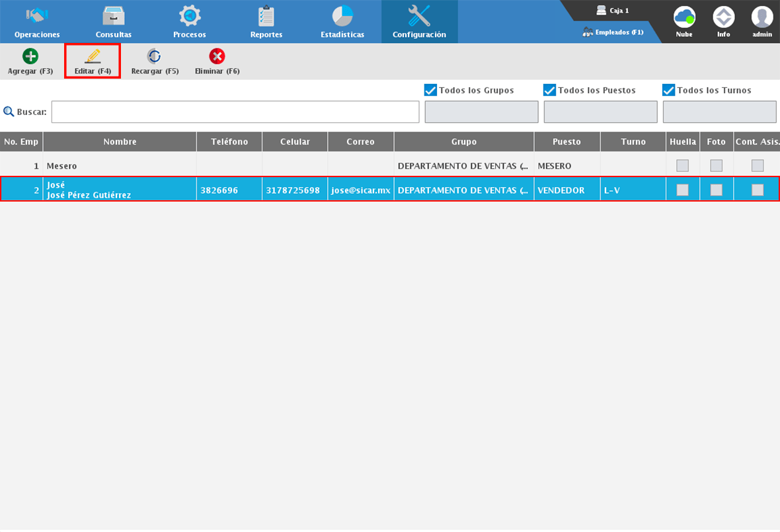Screen dimensions: 780x532
Task: Uncheck Todos los Puestos checkbox
Action: pyautogui.click(x=550, y=91)
